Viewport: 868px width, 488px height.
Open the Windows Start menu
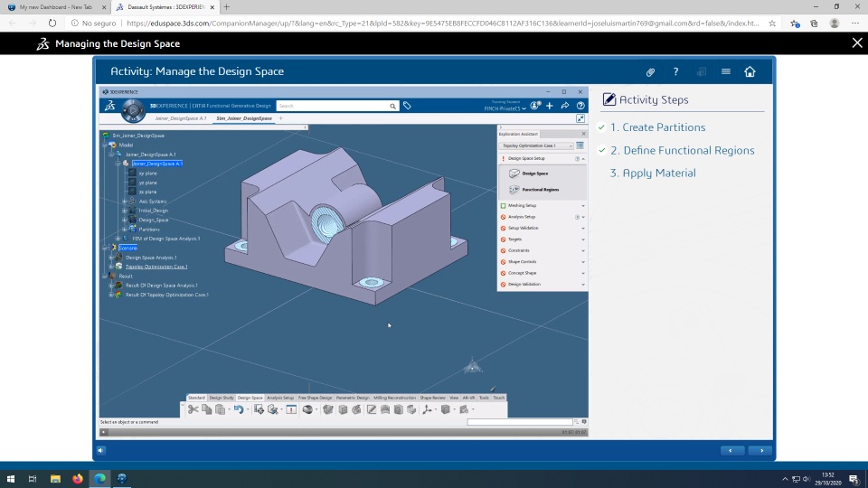click(x=11, y=479)
